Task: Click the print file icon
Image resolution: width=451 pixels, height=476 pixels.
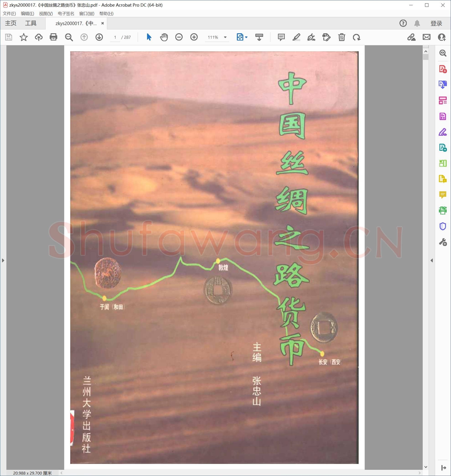Action: (53, 37)
